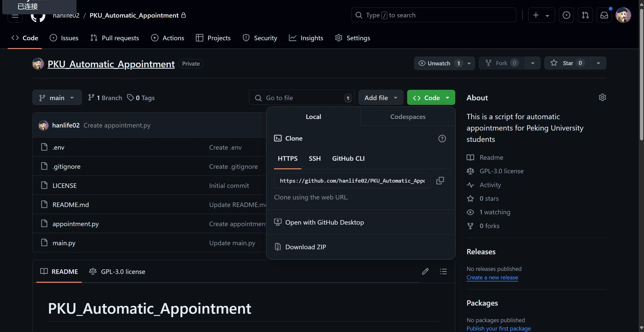This screenshot has height=332, width=644.
Task: Open the issues icon in the header
Action: (566, 15)
